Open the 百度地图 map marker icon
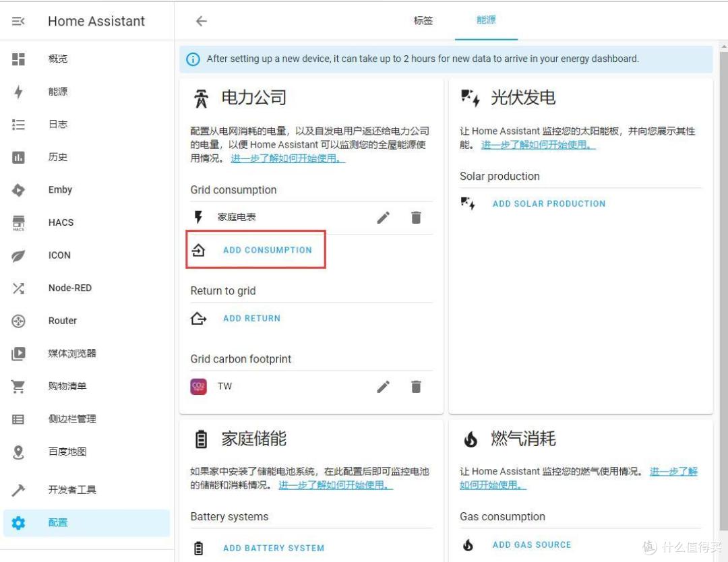728x562 pixels. click(18, 452)
